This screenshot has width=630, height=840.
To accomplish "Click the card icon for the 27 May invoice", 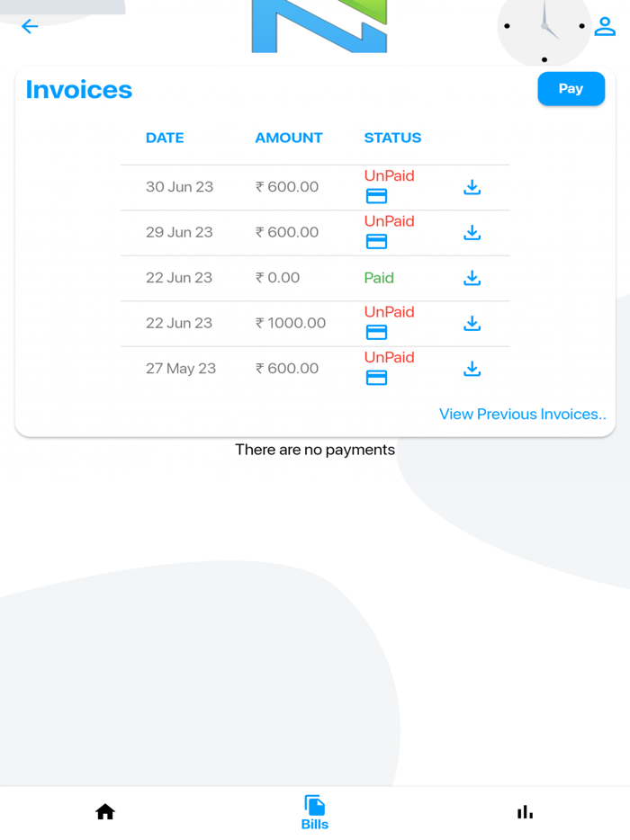I will pos(375,377).
